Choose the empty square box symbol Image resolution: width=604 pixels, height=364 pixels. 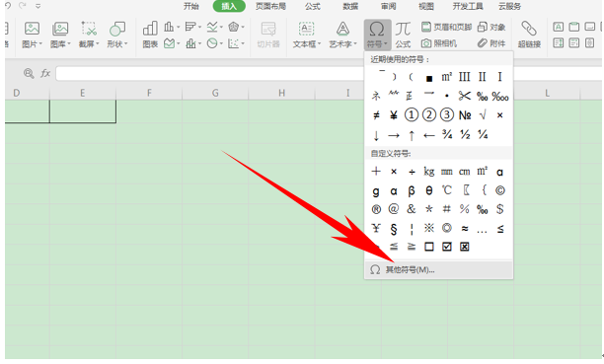(428, 247)
